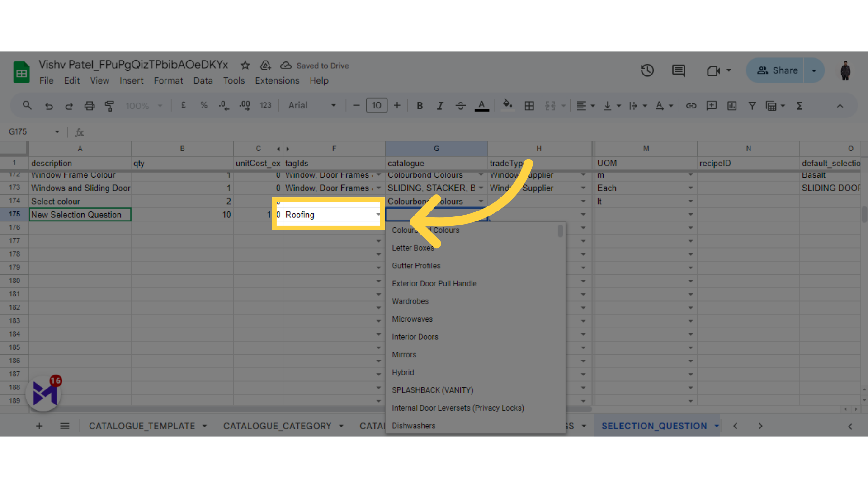Switch to SELECTION_QUESTION tab
The width and height of the screenshot is (868, 488).
[x=654, y=426]
